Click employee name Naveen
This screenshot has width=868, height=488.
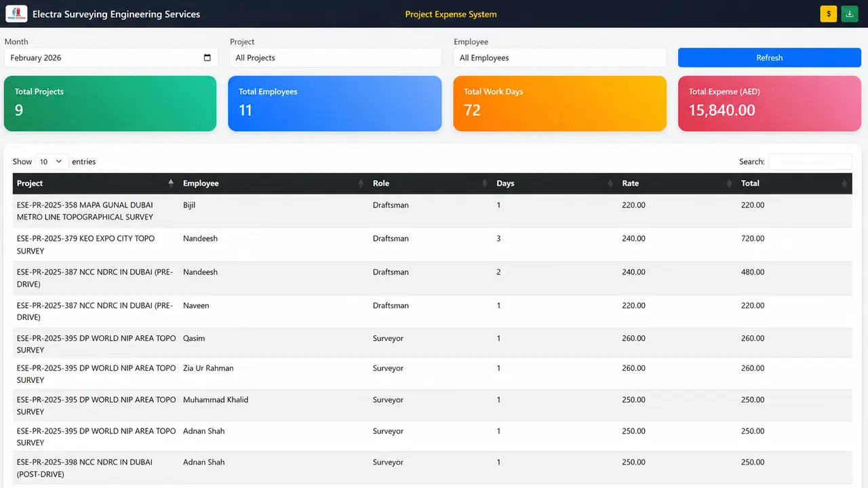(196, 306)
